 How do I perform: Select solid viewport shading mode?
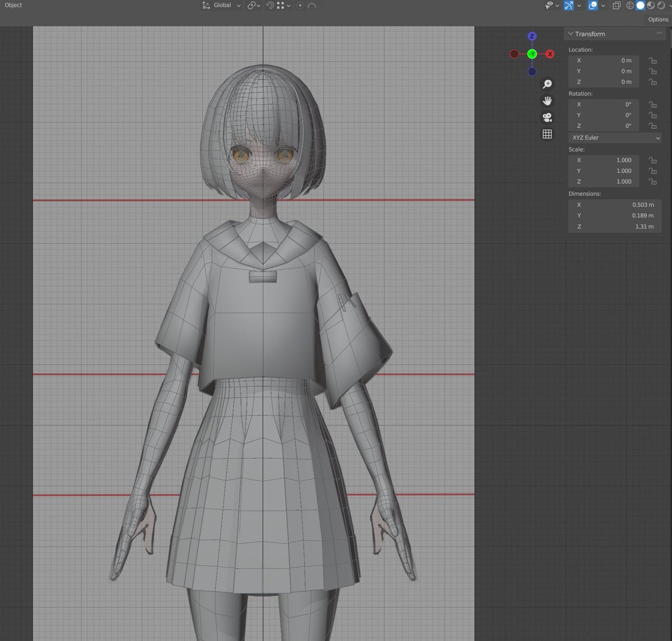(x=640, y=6)
